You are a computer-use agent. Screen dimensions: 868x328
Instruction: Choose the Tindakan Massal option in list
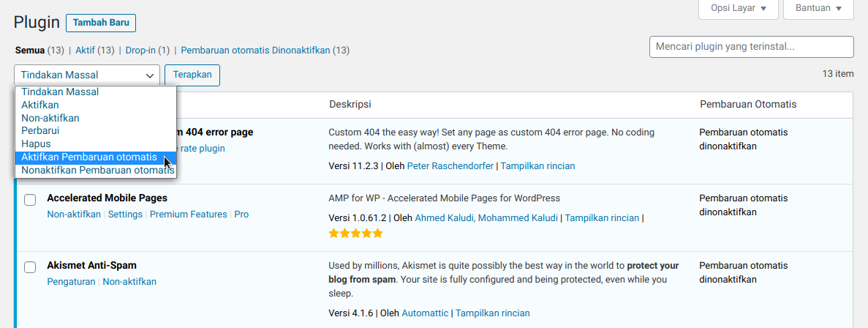(95, 92)
